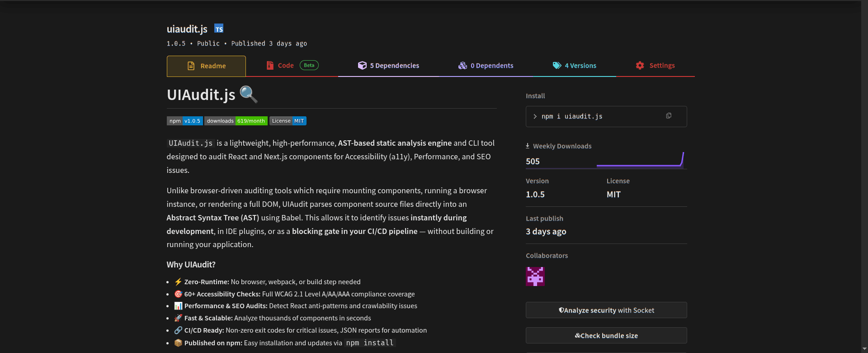Click the npm v1.0.5 badge
Image resolution: width=868 pixels, height=353 pixels.
point(185,121)
